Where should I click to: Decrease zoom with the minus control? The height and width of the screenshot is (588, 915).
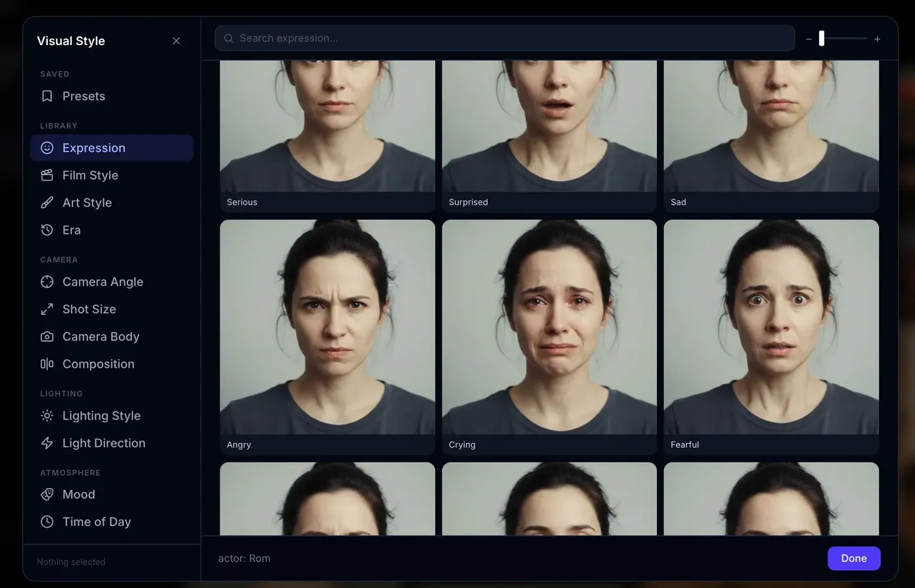(808, 39)
